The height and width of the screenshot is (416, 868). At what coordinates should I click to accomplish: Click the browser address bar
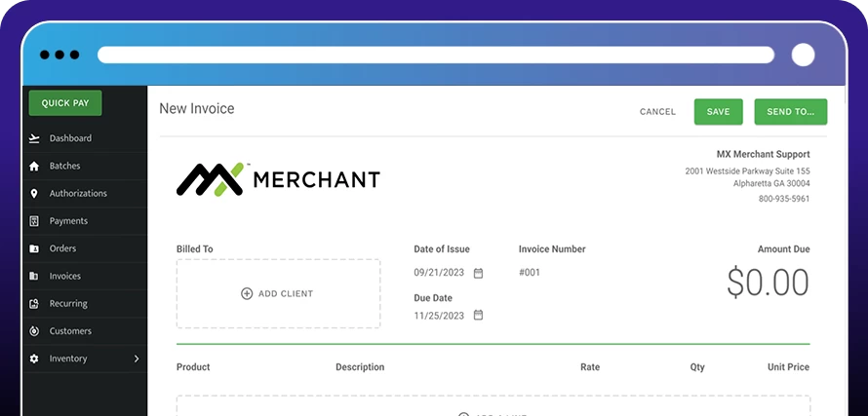[x=436, y=55]
